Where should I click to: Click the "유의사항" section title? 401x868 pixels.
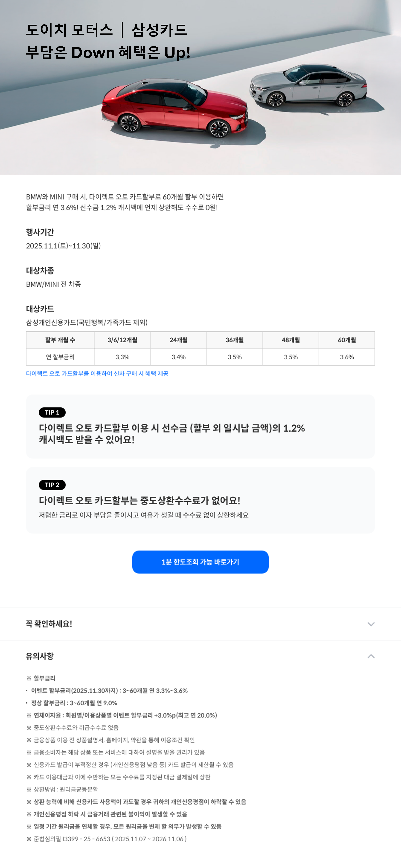[x=40, y=656]
